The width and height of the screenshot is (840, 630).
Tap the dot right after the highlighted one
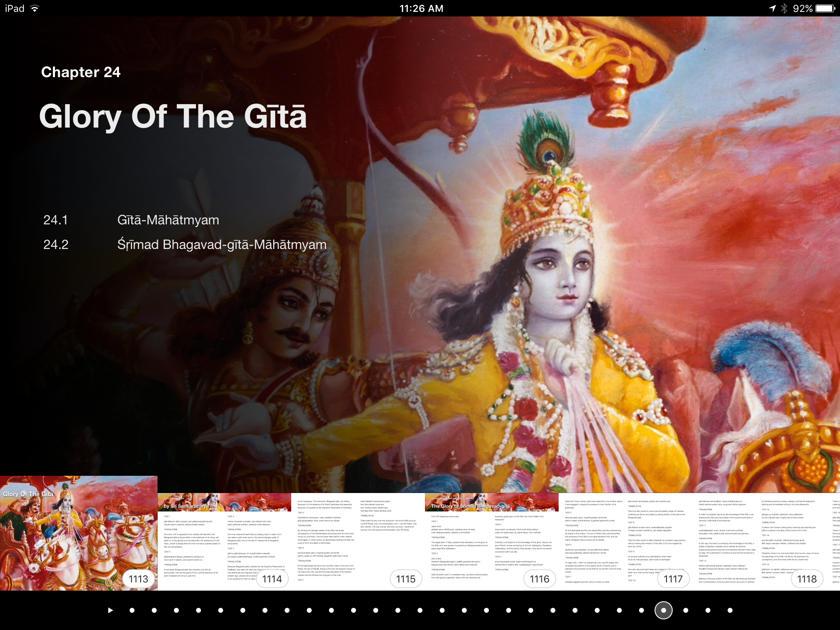686,610
